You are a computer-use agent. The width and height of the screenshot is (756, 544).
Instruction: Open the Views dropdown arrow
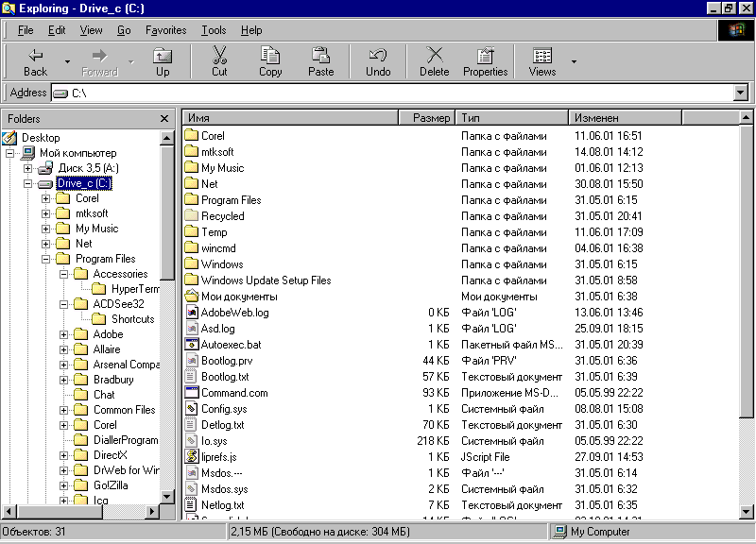pyautogui.click(x=574, y=61)
